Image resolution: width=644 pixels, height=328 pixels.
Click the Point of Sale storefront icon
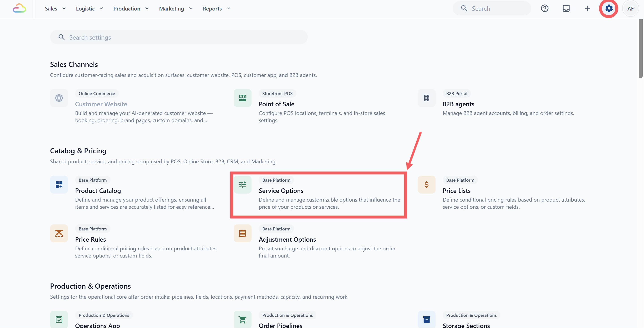click(x=242, y=98)
